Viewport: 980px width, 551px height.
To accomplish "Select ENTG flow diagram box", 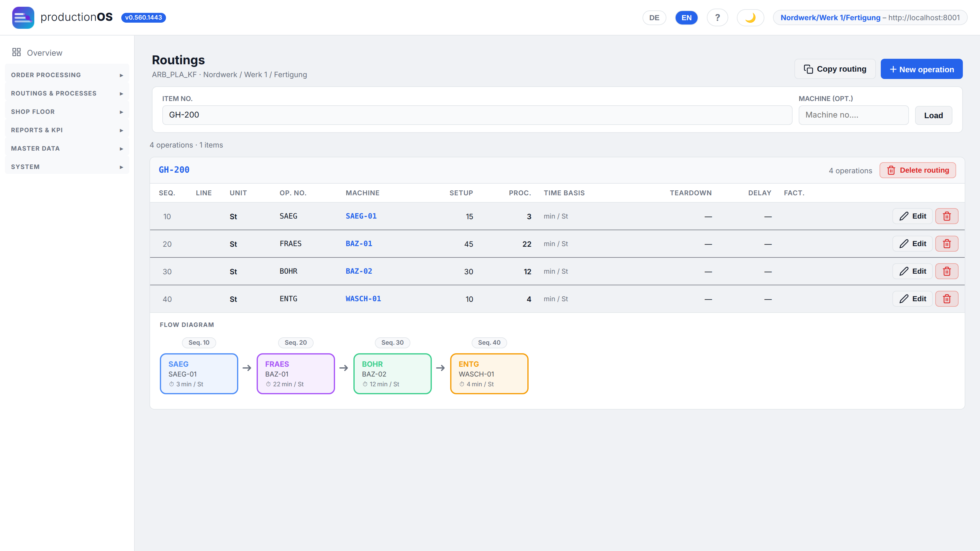I will pos(489,374).
